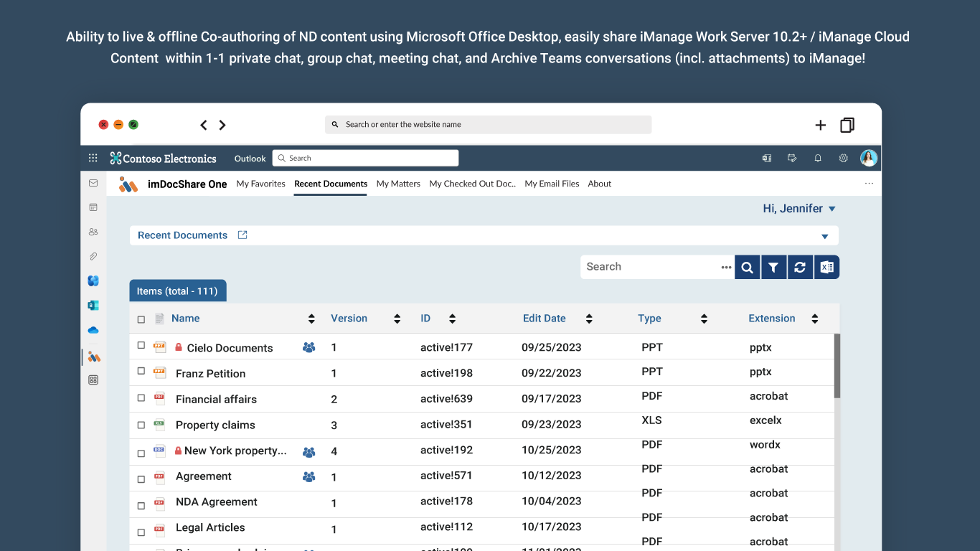Run search with the magnifier button
980x551 pixels.
(x=747, y=267)
